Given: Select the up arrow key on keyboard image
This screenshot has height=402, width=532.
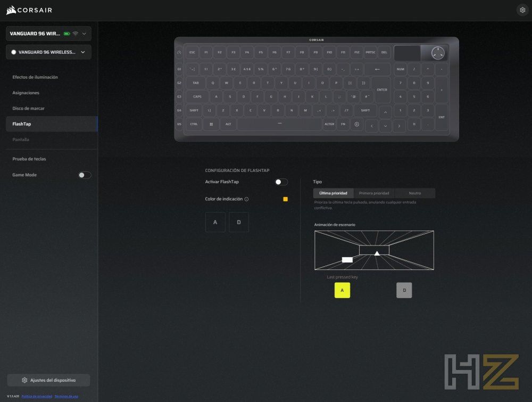Looking at the screenshot, I should 385,112.
